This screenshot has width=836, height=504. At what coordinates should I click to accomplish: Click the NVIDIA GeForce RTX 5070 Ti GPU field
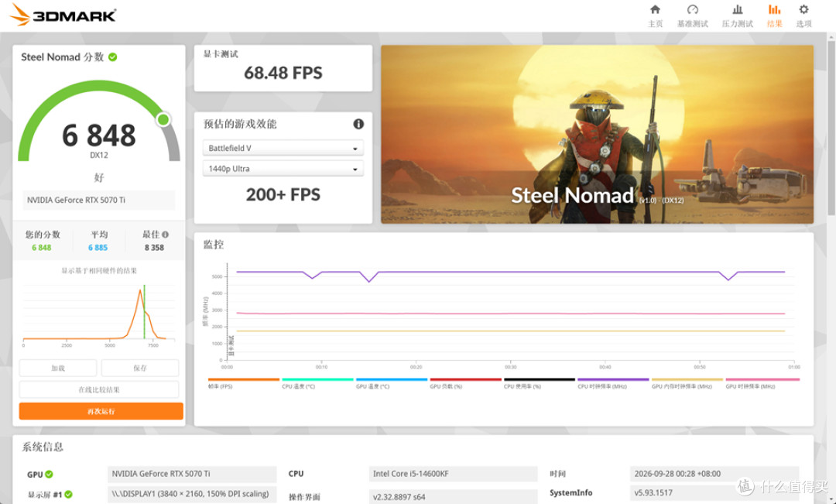[x=192, y=474]
